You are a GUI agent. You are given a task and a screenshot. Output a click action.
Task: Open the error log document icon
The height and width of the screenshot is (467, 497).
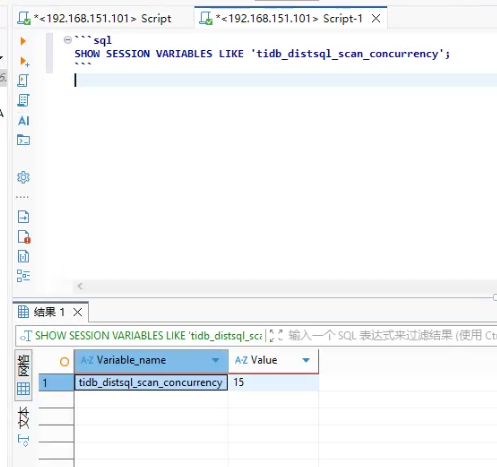pyautogui.click(x=24, y=237)
